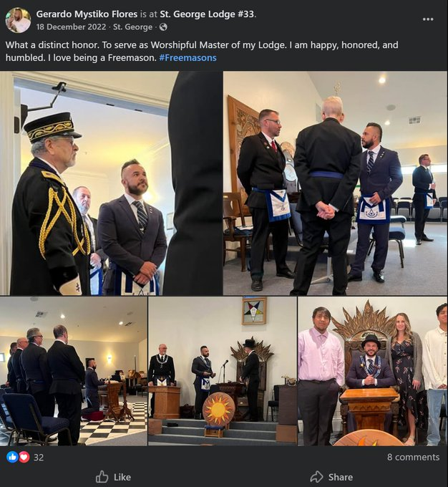
Task: Click the Share button label
Action: click(x=340, y=477)
